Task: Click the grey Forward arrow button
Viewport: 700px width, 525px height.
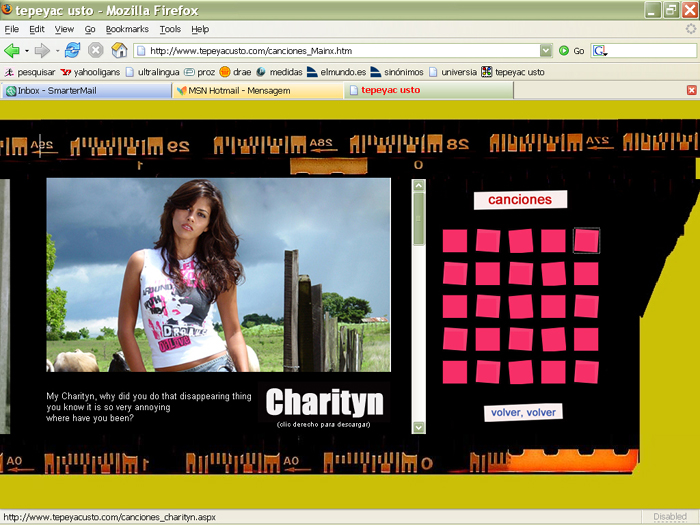Action: [42, 51]
